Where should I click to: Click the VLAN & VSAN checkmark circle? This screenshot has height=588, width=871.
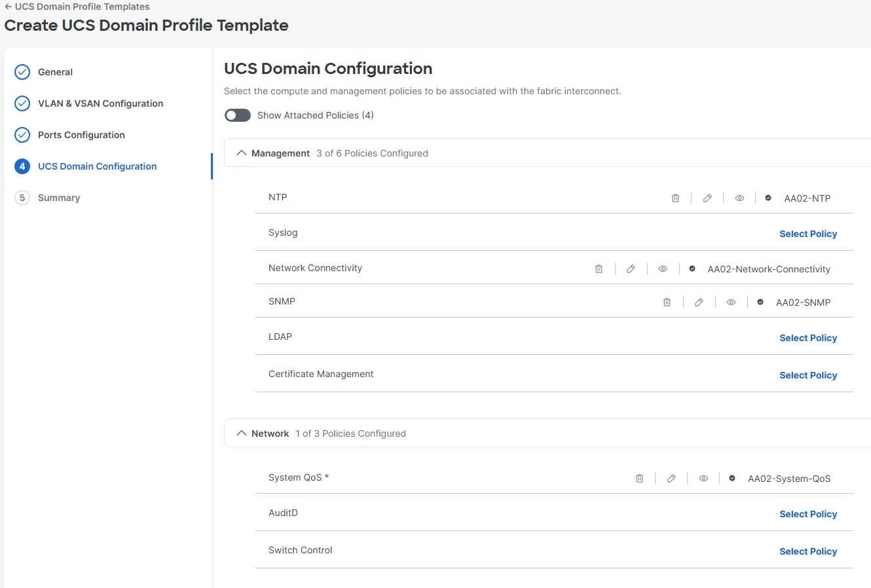[22, 103]
